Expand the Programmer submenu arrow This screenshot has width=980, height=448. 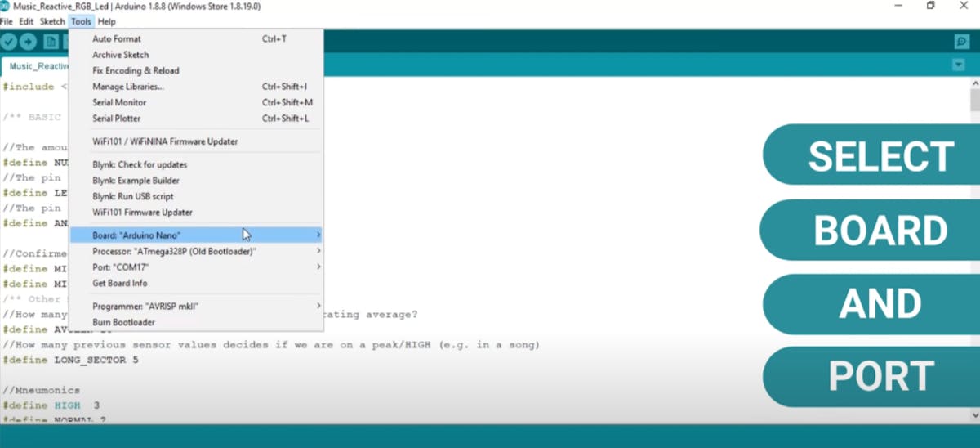point(318,306)
